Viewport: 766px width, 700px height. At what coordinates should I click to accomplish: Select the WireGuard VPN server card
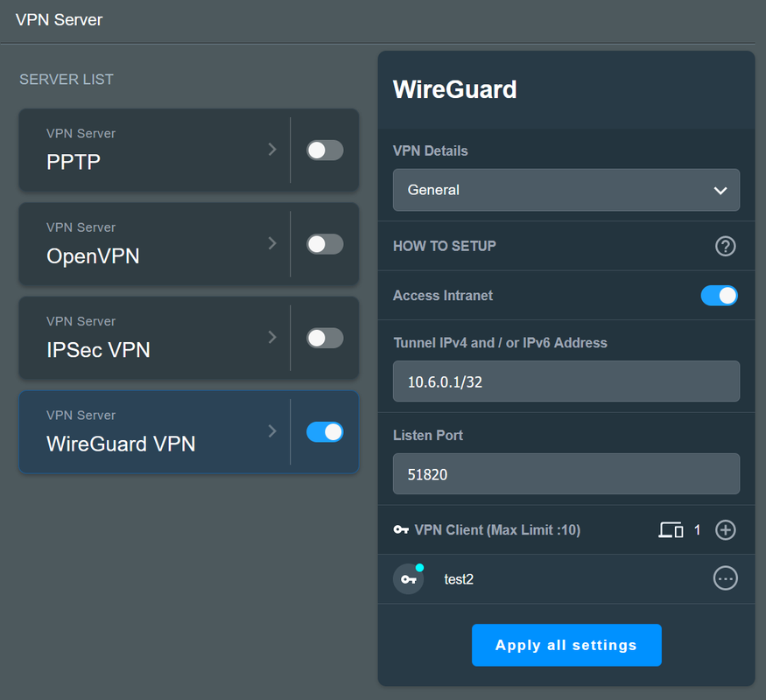(188, 432)
